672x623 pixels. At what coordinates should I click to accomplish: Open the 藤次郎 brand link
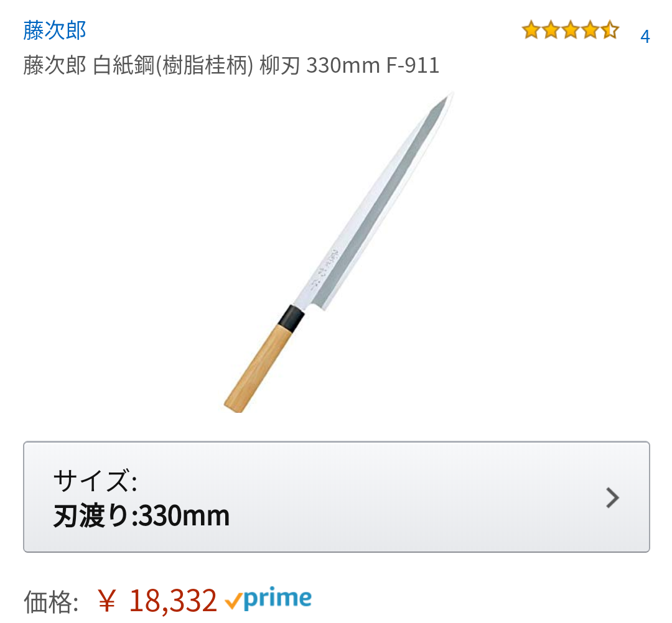coord(54,30)
